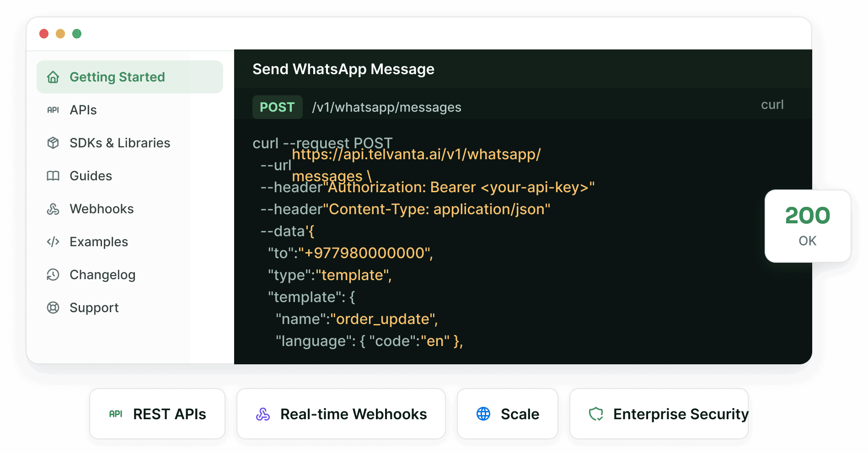The image size is (868, 454).
Task: Click the "+977980000000" phone number value
Action: (x=365, y=253)
